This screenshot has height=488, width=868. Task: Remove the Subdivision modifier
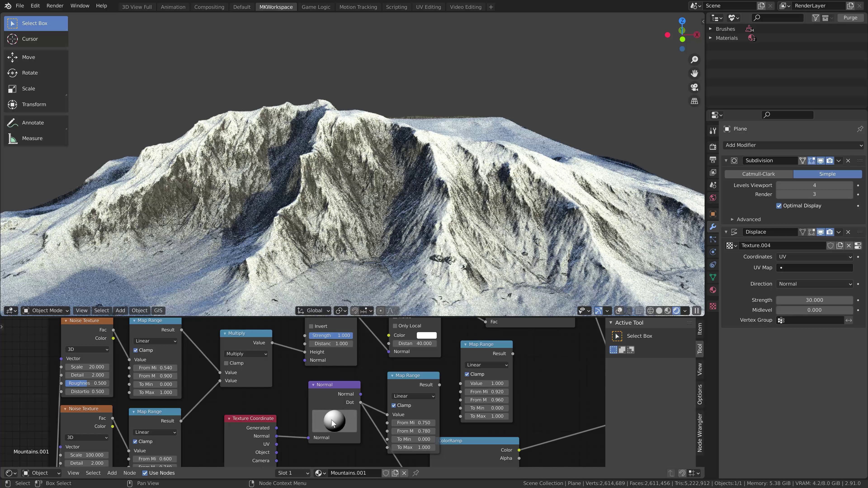click(x=848, y=161)
